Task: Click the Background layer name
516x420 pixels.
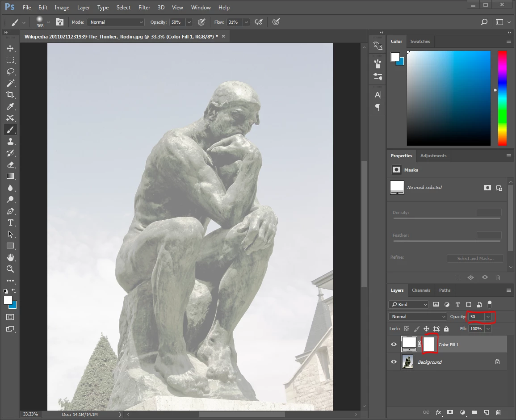Action: [430, 362]
